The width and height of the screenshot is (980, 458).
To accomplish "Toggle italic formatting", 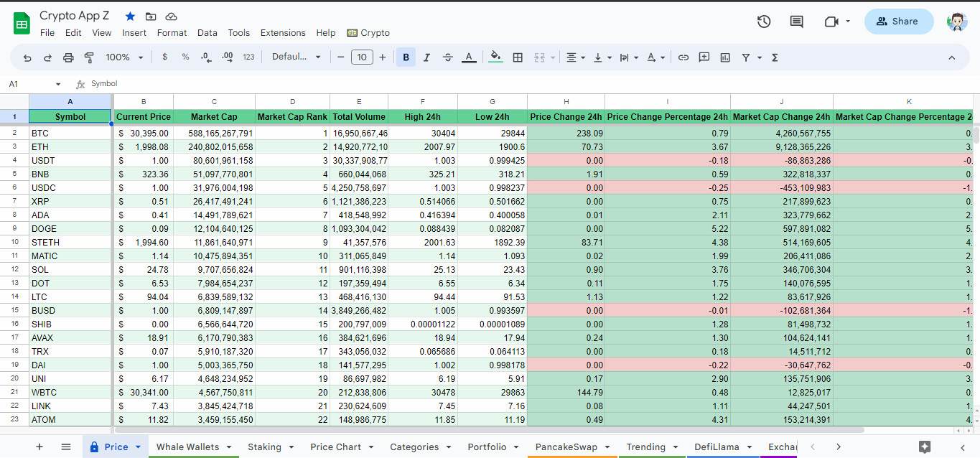I will (427, 57).
